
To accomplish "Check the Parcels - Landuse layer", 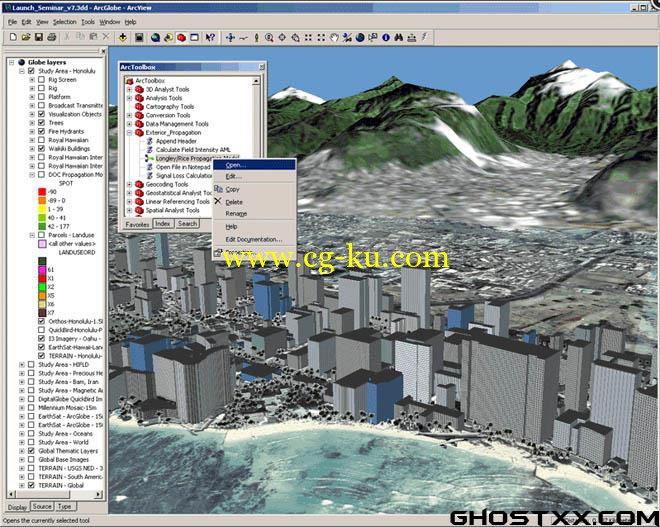I will click(x=41, y=235).
